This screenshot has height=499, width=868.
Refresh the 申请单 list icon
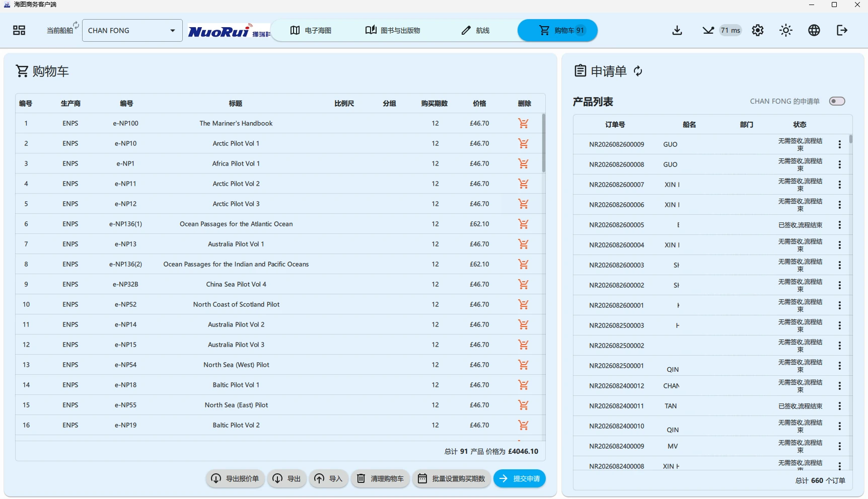[638, 71]
